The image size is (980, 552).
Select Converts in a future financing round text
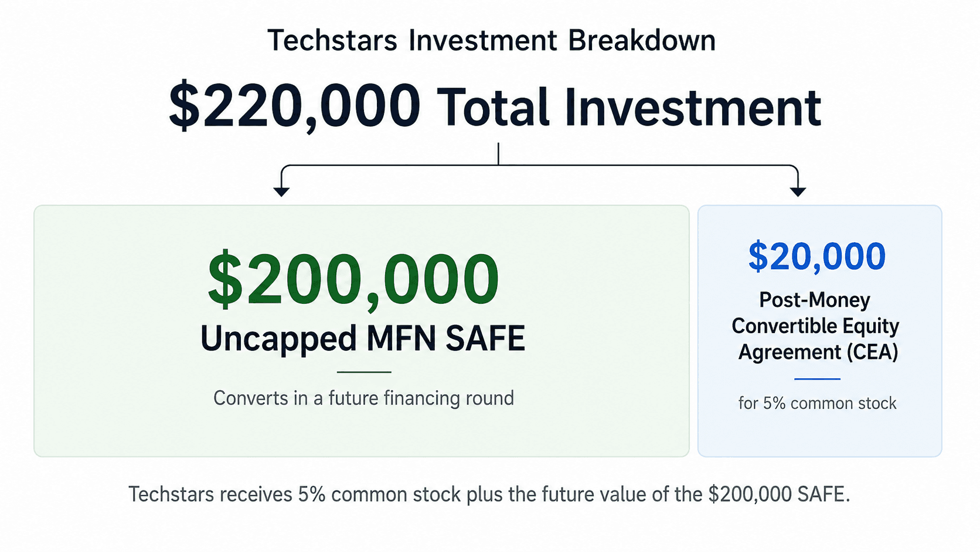coord(363,398)
